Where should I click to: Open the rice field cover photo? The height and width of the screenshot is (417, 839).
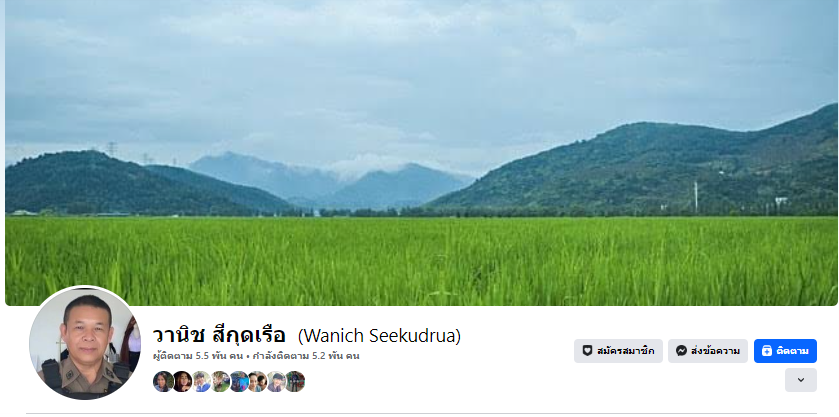pos(421,153)
